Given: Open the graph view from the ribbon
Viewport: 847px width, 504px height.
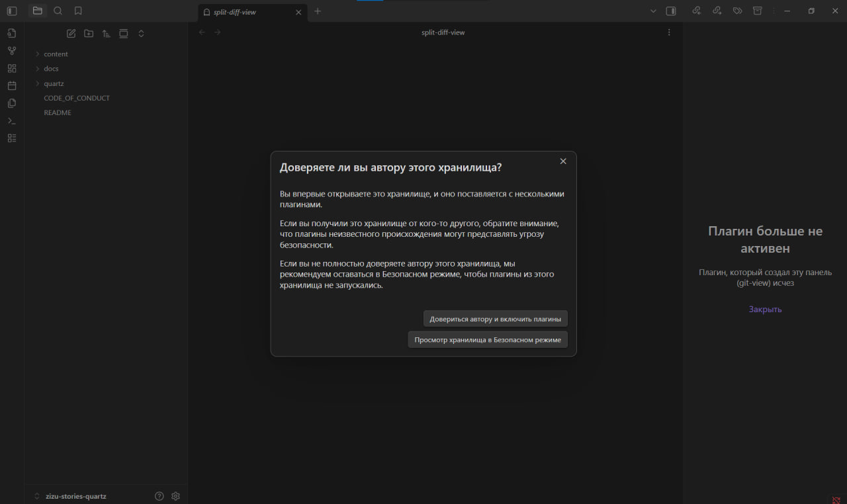Looking at the screenshot, I should (11, 50).
